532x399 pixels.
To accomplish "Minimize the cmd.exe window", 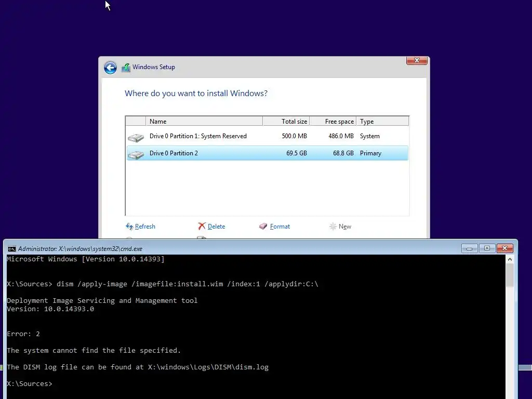I will pos(470,248).
